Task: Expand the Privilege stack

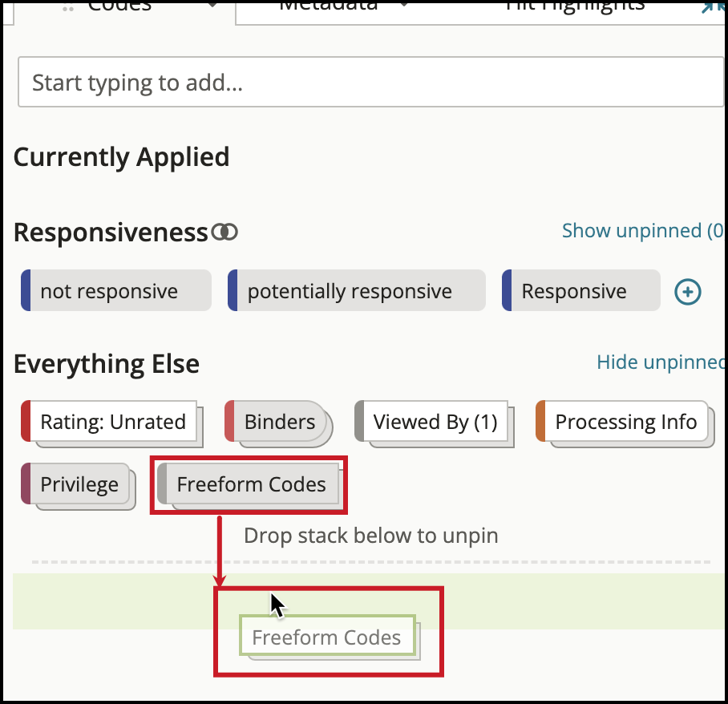Action: pyautogui.click(x=79, y=486)
